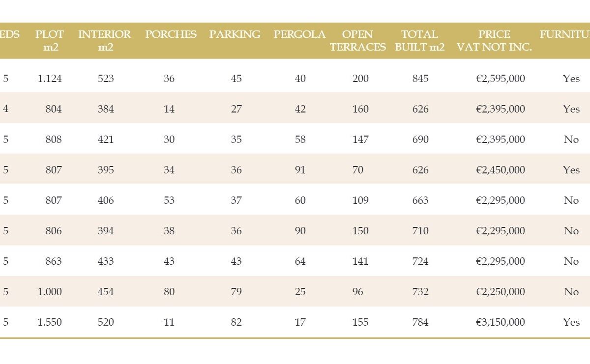590x364 pixels.
Task: Select open terraces value 200
Action: tap(360, 79)
